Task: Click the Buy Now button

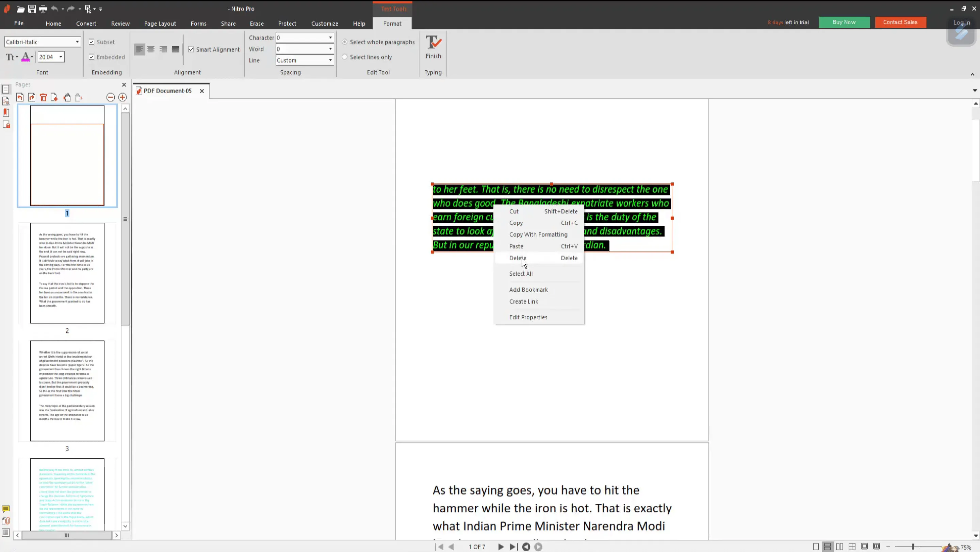Action: point(843,21)
